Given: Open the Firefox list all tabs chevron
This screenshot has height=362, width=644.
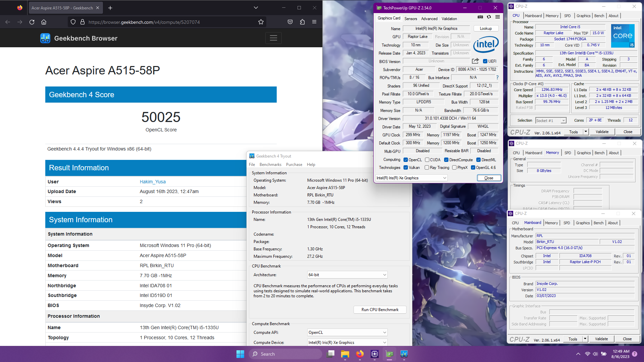Looking at the screenshot, I should coord(256,8).
